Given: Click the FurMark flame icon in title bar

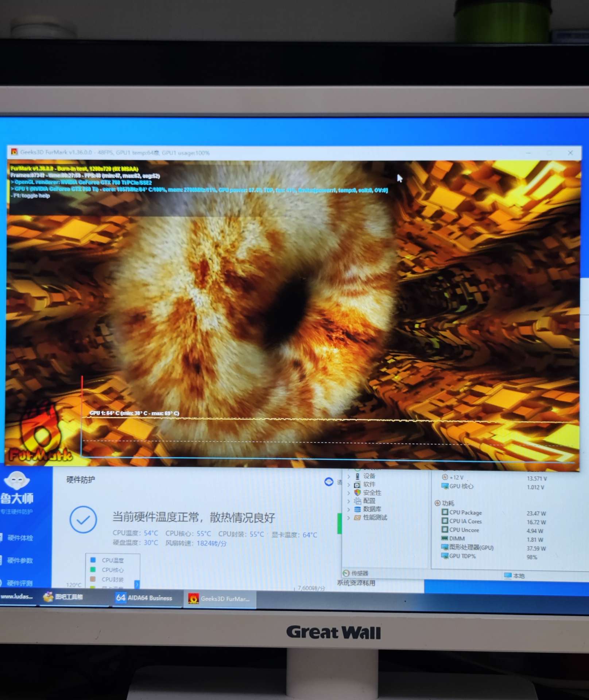Looking at the screenshot, I should [x=14, y=152].
